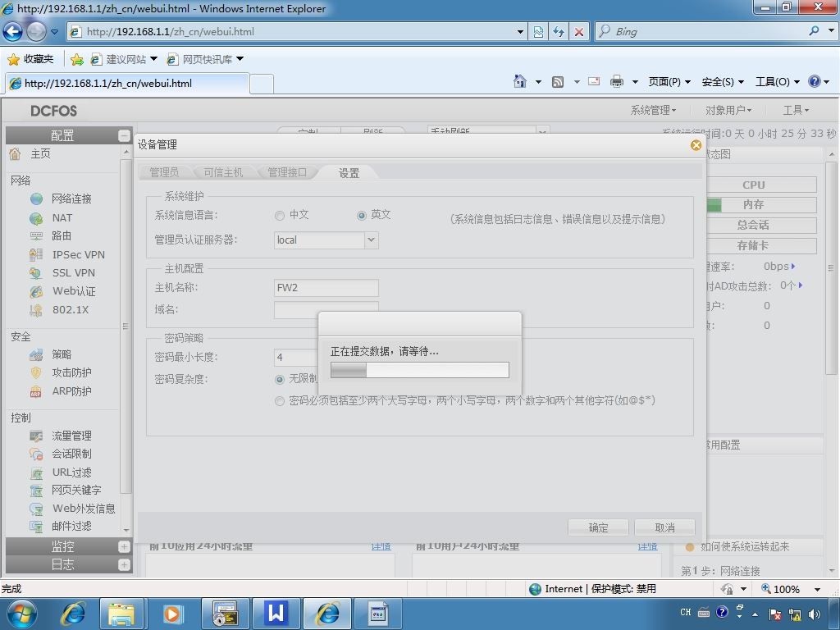Open the 邮件过滤 icon
This screenshot has width=840, height=630.
[x=36, y=527]
